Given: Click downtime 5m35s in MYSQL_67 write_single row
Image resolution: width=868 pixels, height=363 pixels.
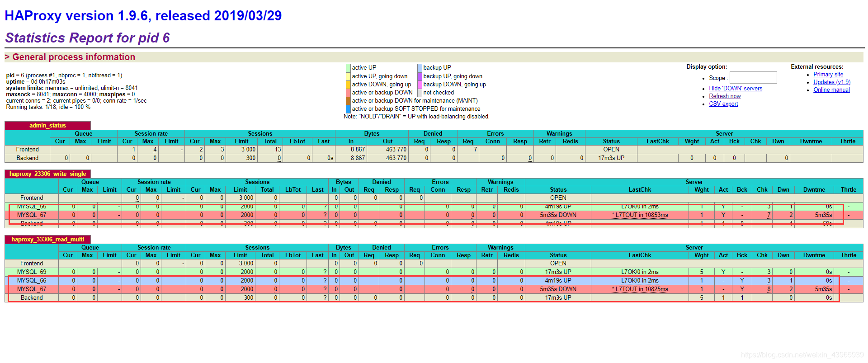Looking at the screenshot, I should (823, 215).
